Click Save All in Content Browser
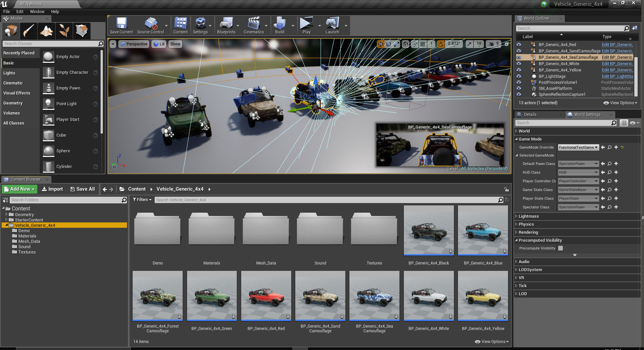Screen dimensions: 644x350 pos(83,189)
